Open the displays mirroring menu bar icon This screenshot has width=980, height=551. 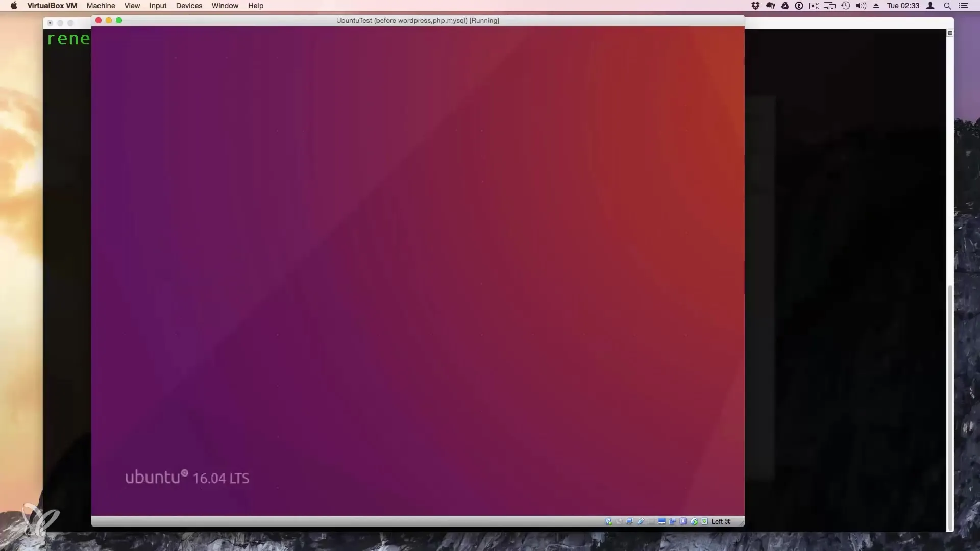click(830, 6)
